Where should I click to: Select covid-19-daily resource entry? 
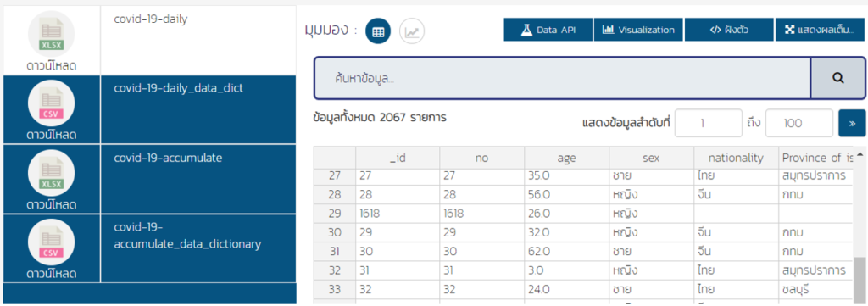[151, 19]
